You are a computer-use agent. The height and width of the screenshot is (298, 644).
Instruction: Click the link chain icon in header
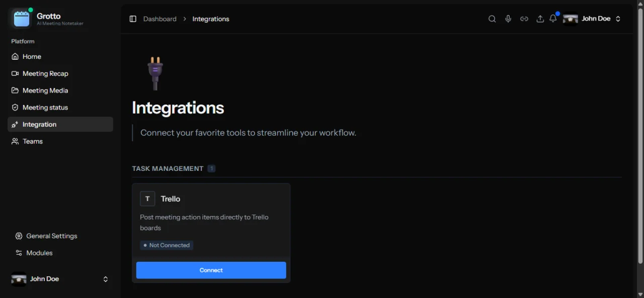[524, 19]
